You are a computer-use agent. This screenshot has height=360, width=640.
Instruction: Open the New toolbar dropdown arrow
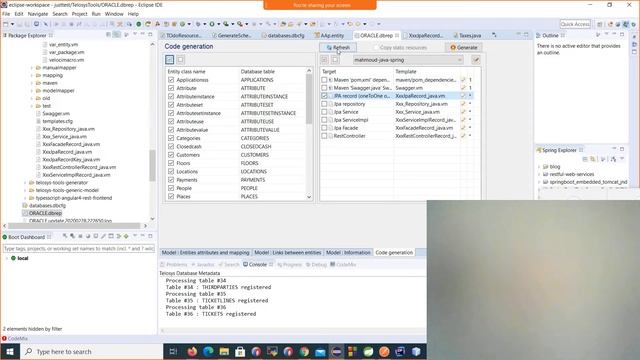pyautogui.click(x=12, y=24)
